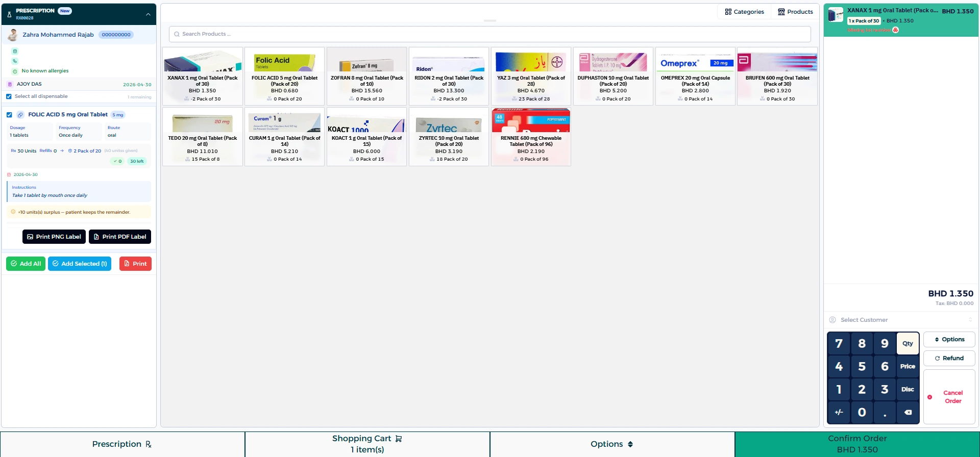Viewport: 980px width, 457px height.
Task: Click the 5 mg strength badge
Action: 118,115
